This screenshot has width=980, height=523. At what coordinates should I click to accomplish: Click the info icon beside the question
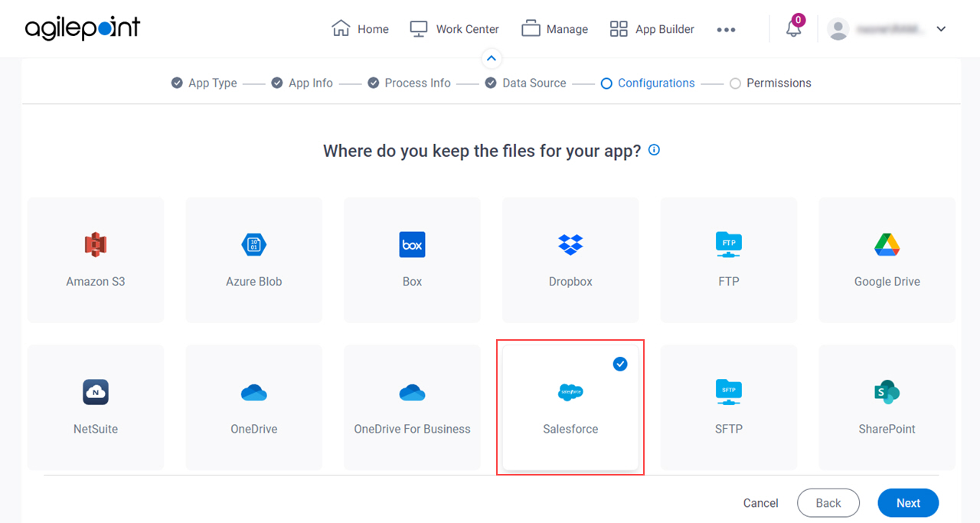coord(654,150)
